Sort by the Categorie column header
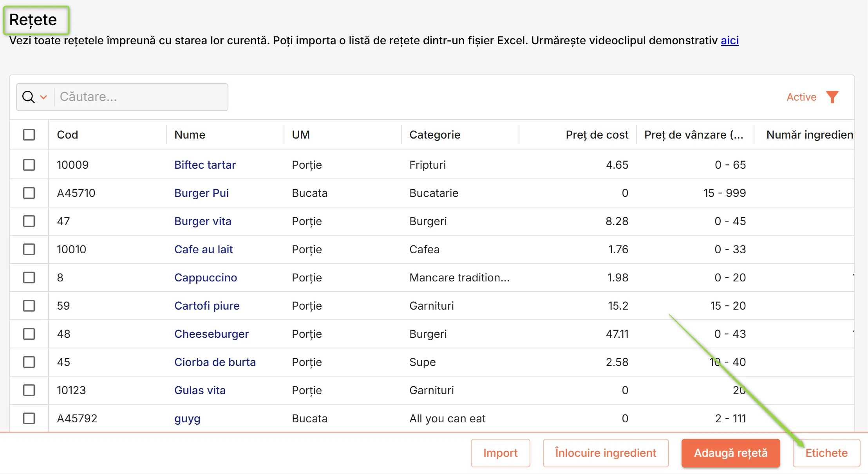 coord(435,135)
